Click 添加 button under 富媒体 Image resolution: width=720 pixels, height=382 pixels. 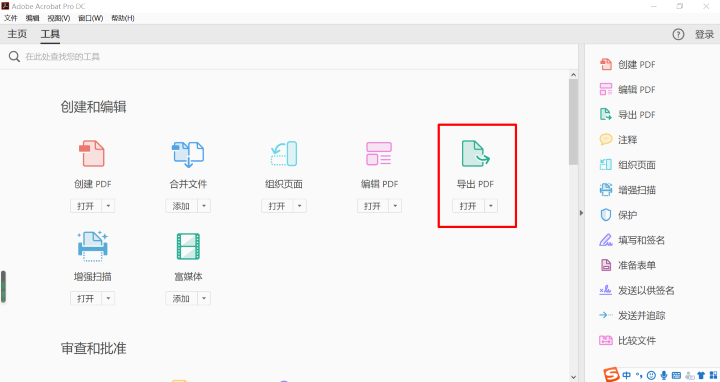pos(182,298)
